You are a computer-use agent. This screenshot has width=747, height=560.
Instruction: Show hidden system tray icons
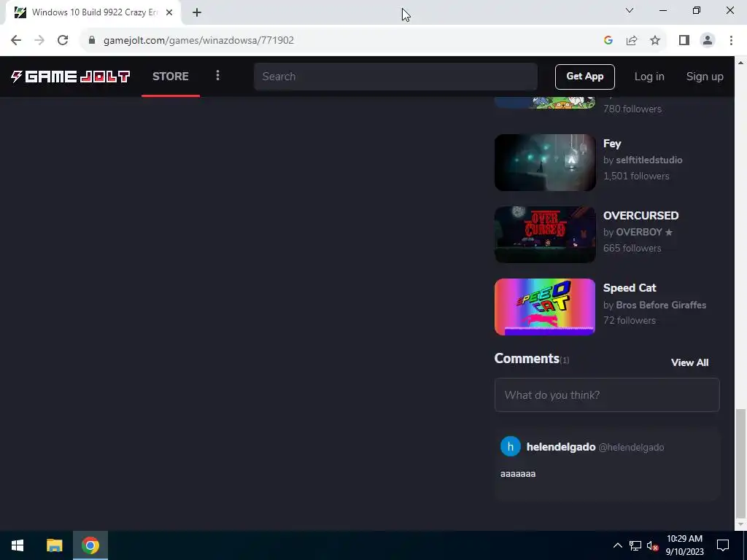617,545
